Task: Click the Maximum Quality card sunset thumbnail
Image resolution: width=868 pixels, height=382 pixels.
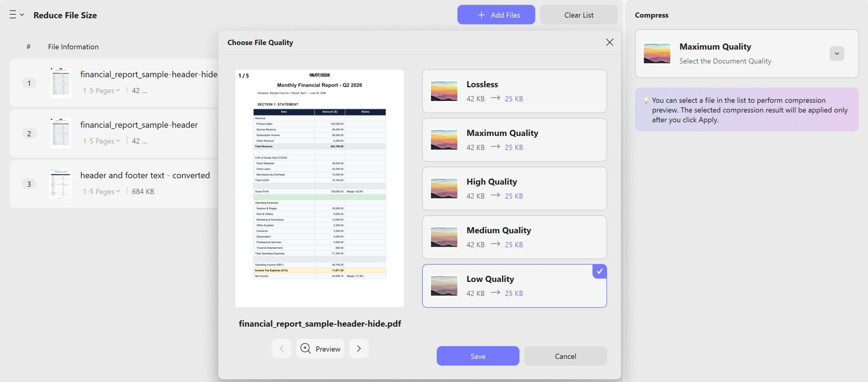Action: [x=444, y=140]
